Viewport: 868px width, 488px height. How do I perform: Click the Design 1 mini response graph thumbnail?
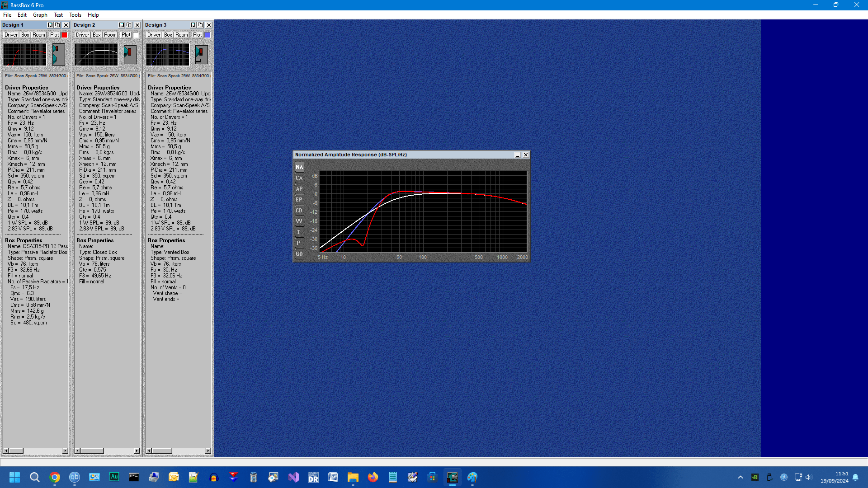coord(25,55)
